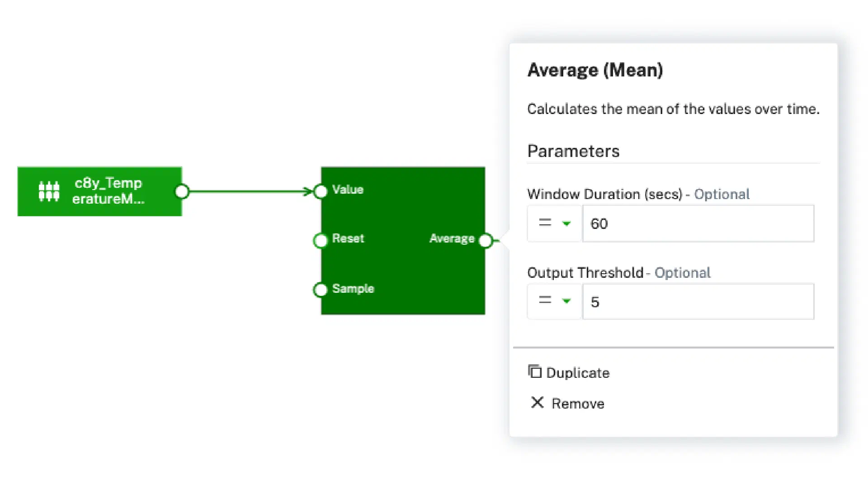Click the Parameters section heading
This screenshot has height=485, width=868.
coord(573,151)
